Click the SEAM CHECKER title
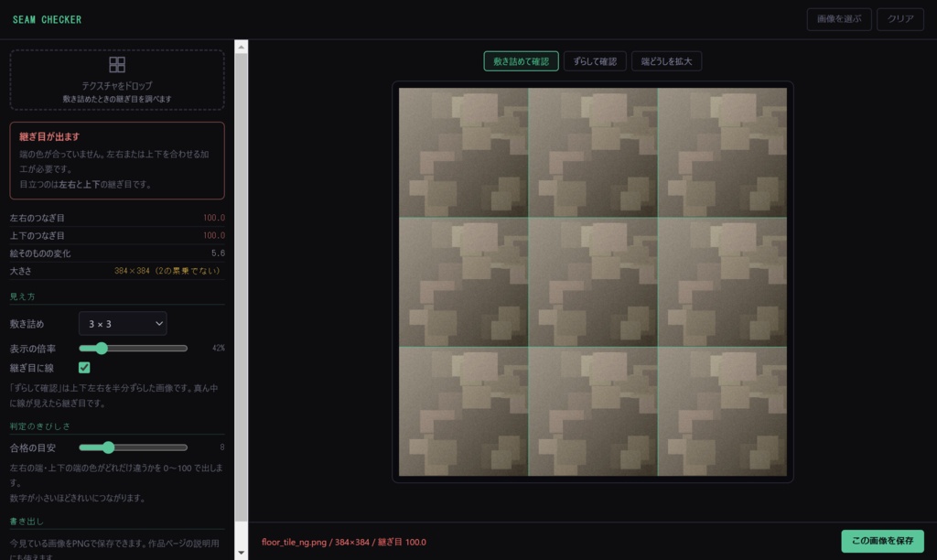This screenshot has height=560, width=937. 47,20
